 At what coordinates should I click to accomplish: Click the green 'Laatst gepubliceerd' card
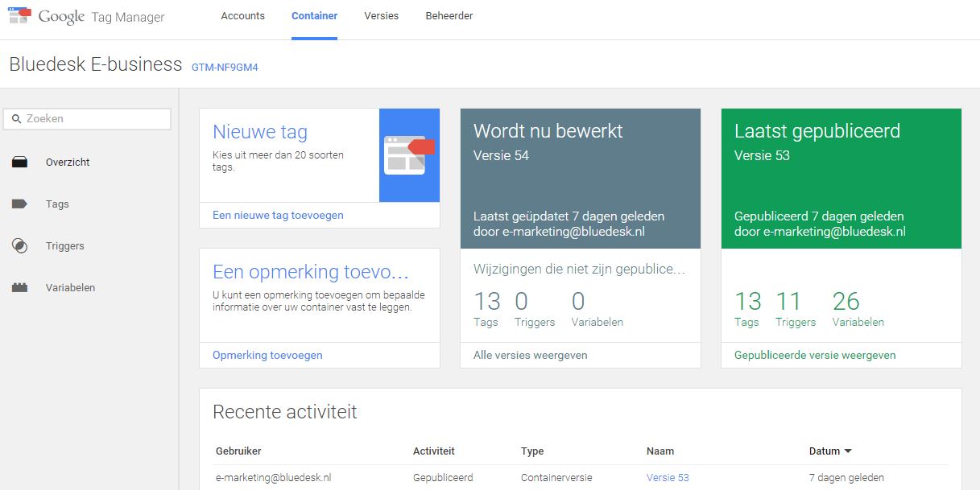(841, 179)
